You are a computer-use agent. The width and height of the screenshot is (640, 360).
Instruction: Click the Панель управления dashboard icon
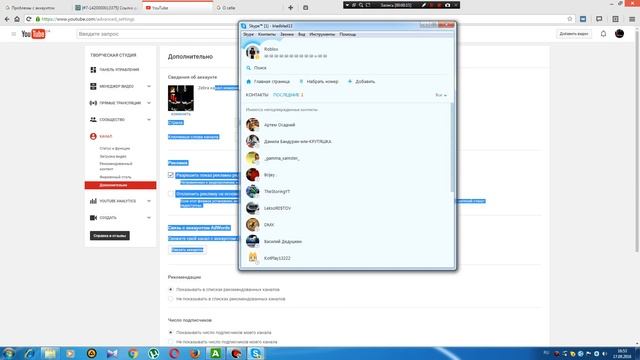click(93, 70)
